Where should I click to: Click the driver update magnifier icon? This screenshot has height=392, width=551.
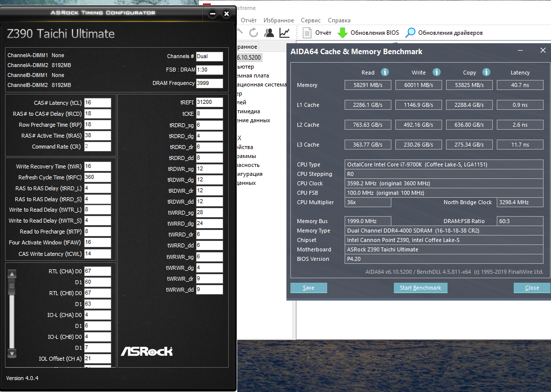410,33
